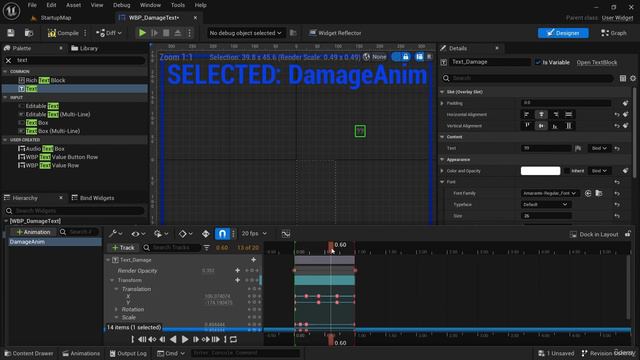Collapse the USER CREATED palette category

[5, 140]
